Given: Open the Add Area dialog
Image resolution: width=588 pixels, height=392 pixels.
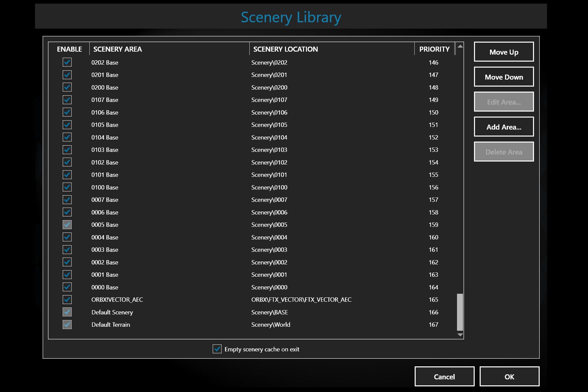Looking at the screenshot, I should click(x=504, y=127).
